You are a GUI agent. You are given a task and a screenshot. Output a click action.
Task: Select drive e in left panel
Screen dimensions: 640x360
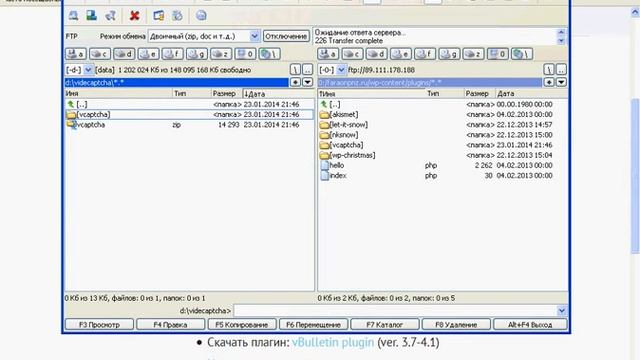pyautogui.click(x=148, y=54)
